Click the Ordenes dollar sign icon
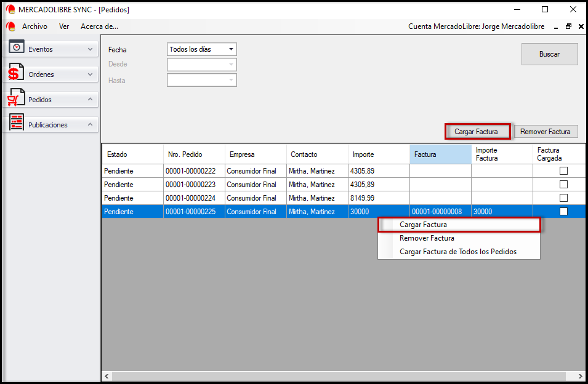This screenshot has width=588, height=384. [15, 72]
